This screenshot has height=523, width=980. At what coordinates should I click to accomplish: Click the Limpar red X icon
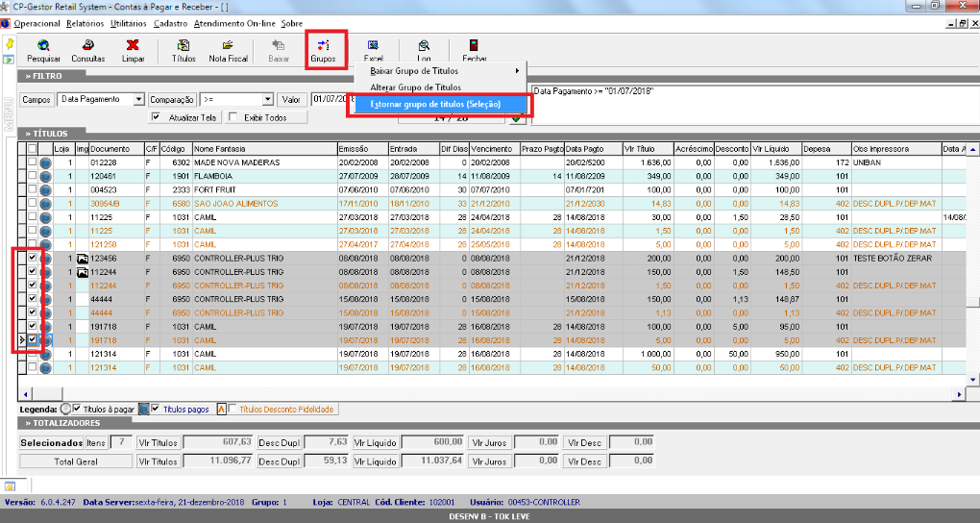[133, 46]
